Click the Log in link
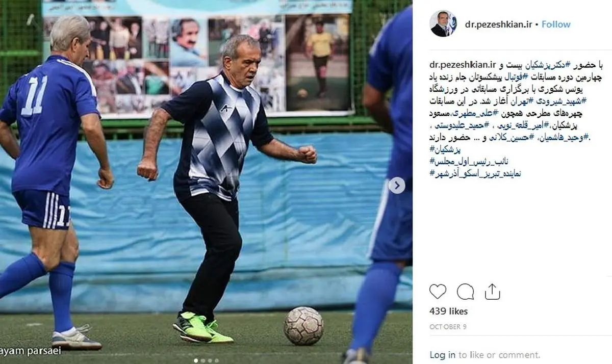This screenshot has height=364, width=612. 443,355
